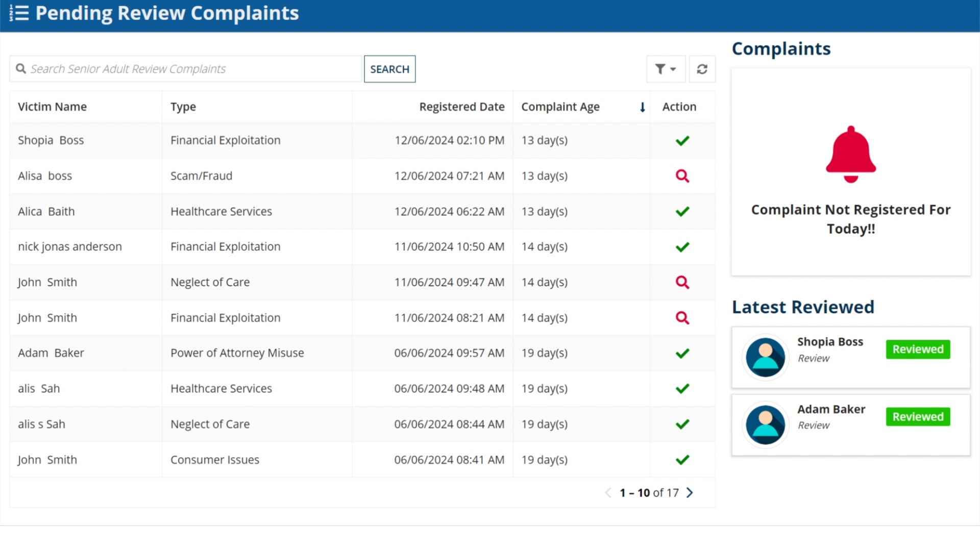The image size is (980, 551).
Task: Click red search icon for Neglect of Care row
Action: point(682,282)
